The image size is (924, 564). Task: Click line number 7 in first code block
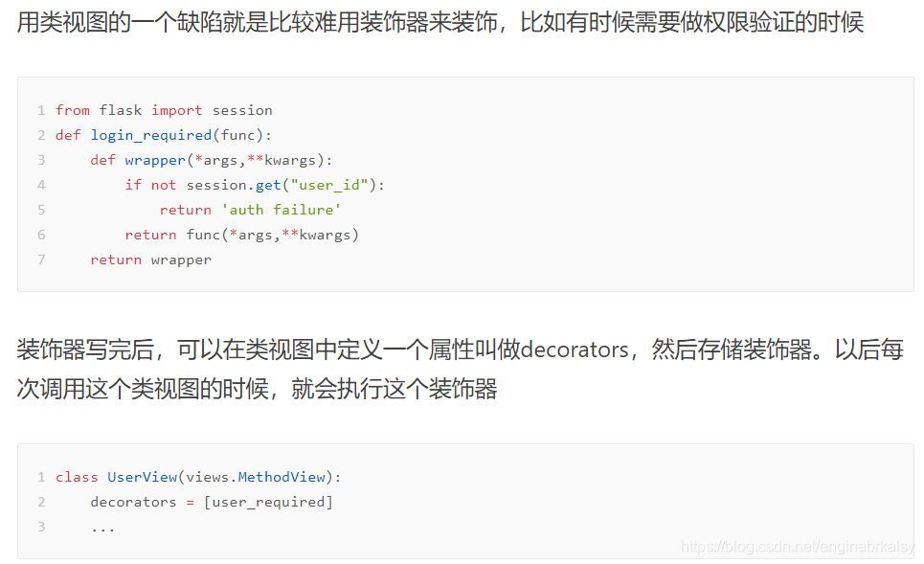[41, 259]
